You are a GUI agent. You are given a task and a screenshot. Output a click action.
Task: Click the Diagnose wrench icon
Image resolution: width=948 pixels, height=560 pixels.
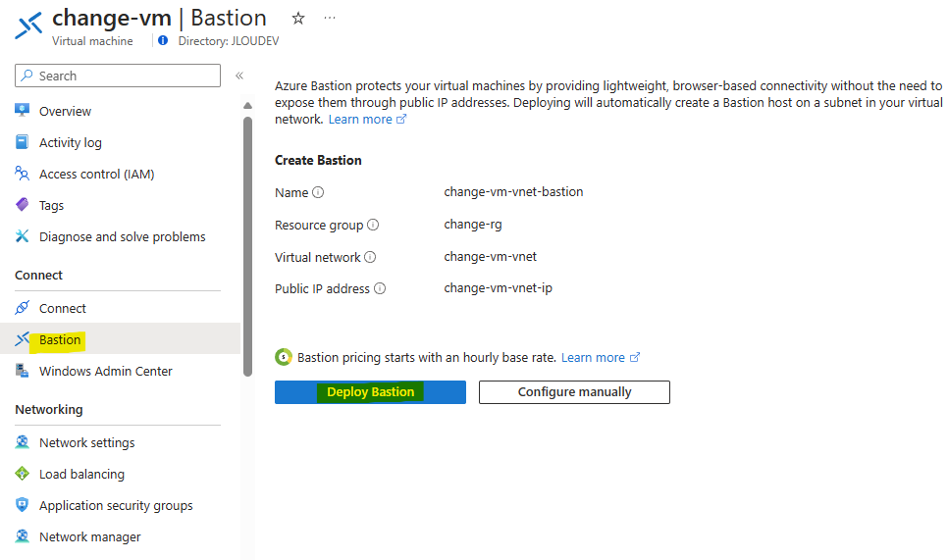[23, 236]
